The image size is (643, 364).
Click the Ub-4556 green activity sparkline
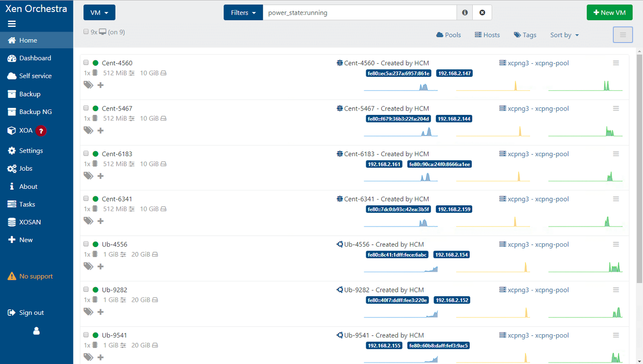[x=586, y=267]
